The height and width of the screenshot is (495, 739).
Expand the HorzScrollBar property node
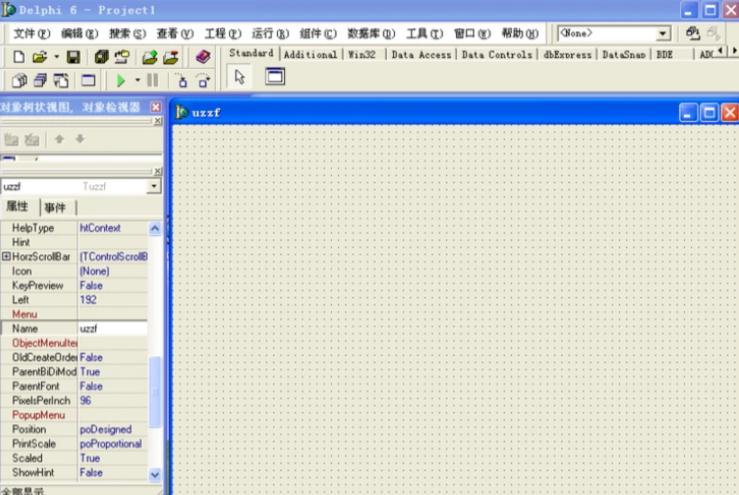tap(7, 257)
